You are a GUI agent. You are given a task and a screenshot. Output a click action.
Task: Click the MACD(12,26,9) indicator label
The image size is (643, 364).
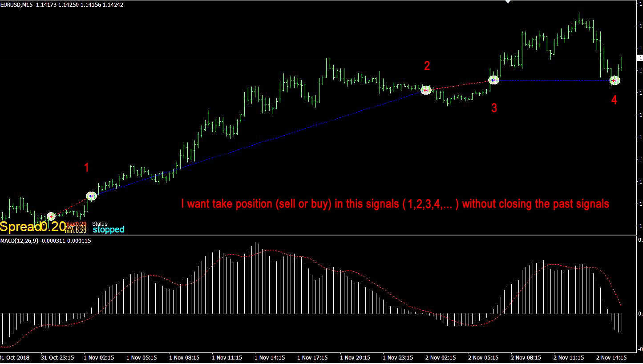pos(20,241)
